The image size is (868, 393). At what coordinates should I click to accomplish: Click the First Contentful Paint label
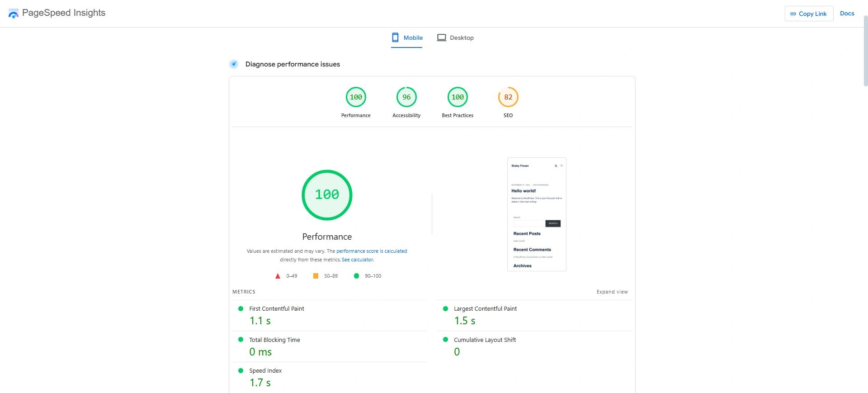(x=277, y=309)
